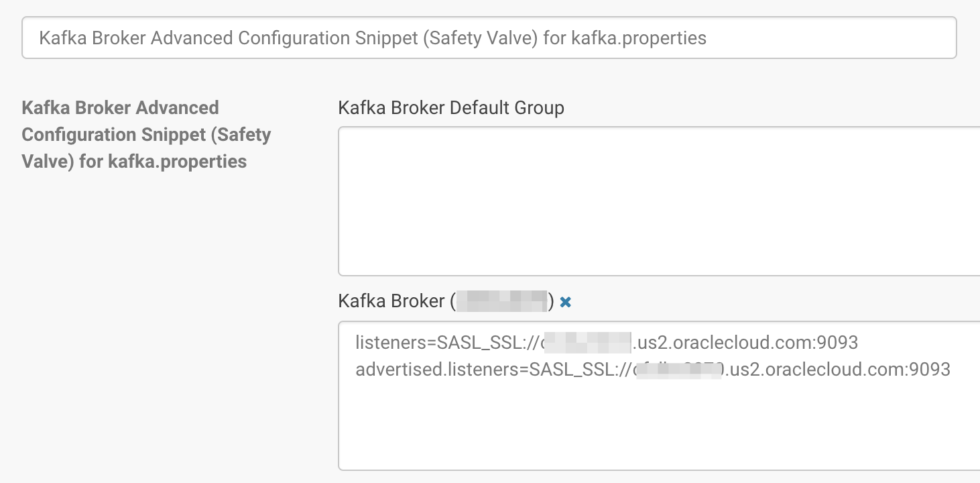Click kafka.properties text inside the search field
Image resolution: width=980 pixels, height=483 pixels.
coord(639,38)
